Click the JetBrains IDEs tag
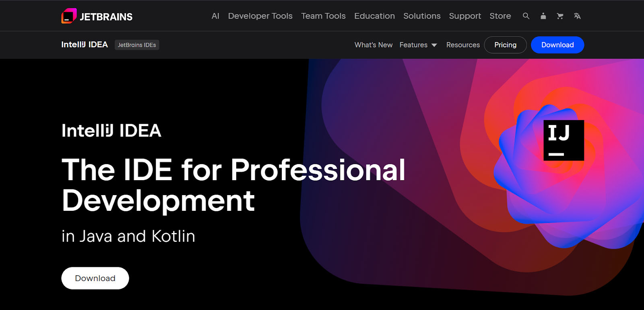 click(137, 45)
